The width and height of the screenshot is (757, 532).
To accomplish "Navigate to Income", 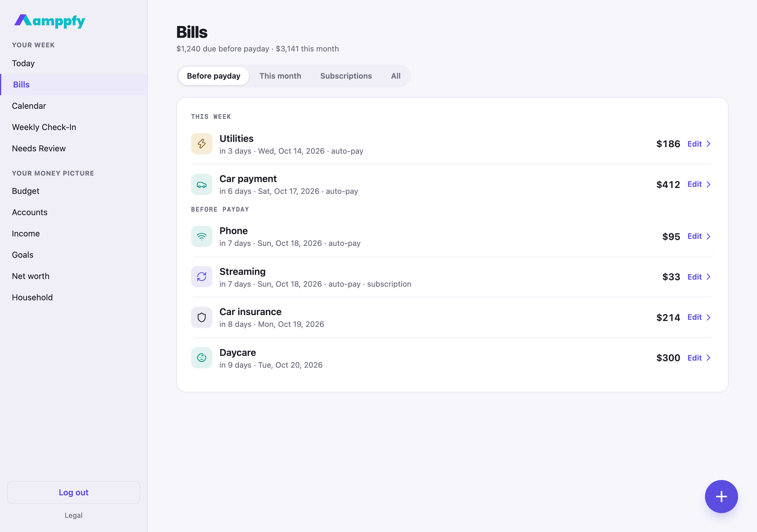I will pos(74,234).
